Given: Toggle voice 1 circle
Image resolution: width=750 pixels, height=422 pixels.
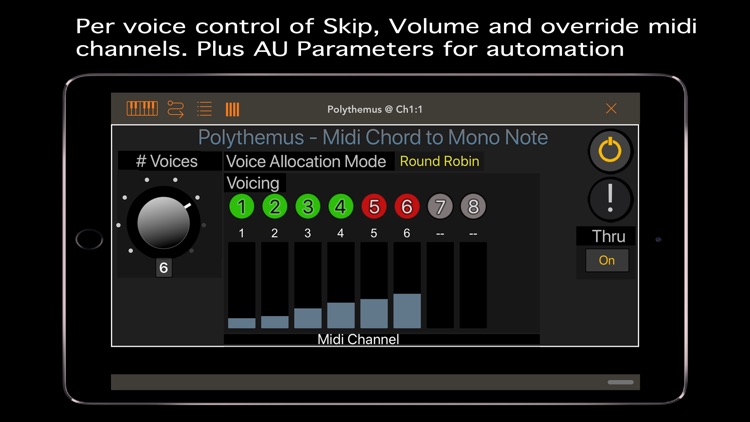Looking at the screenshot, I should coord(242,207).
